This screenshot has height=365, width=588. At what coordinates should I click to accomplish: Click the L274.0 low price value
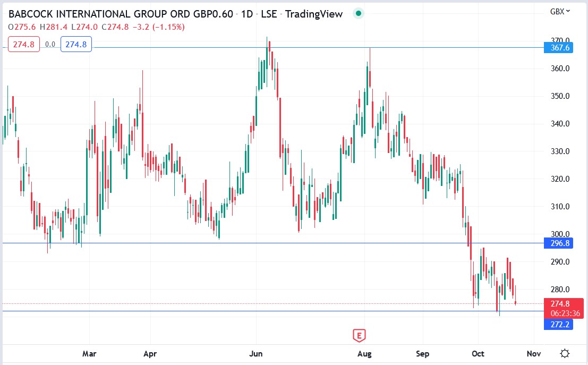point(82,27)
